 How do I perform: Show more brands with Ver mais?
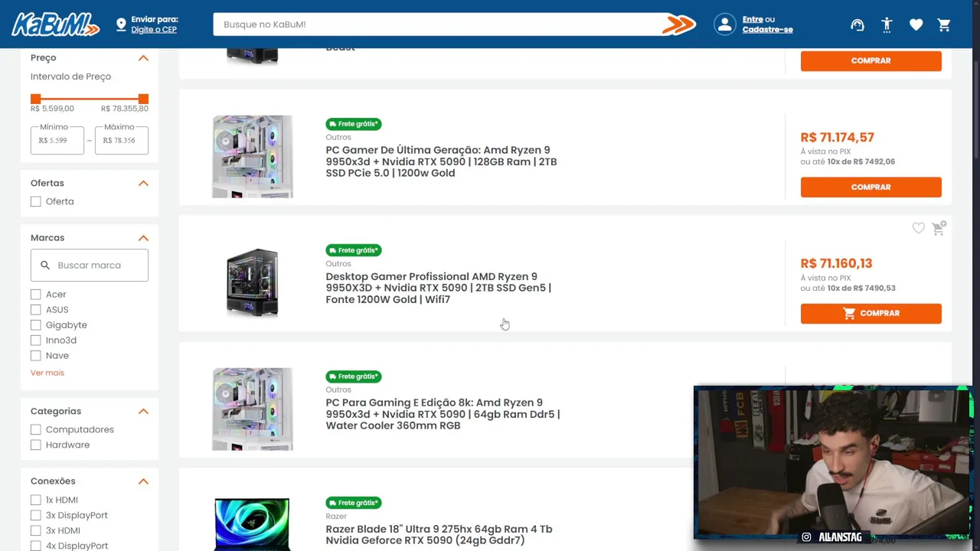tap(47, 373)
